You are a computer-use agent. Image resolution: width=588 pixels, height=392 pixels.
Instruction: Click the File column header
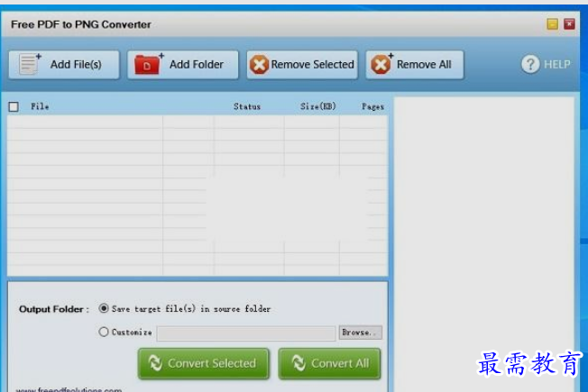click(x=40, y=106)
